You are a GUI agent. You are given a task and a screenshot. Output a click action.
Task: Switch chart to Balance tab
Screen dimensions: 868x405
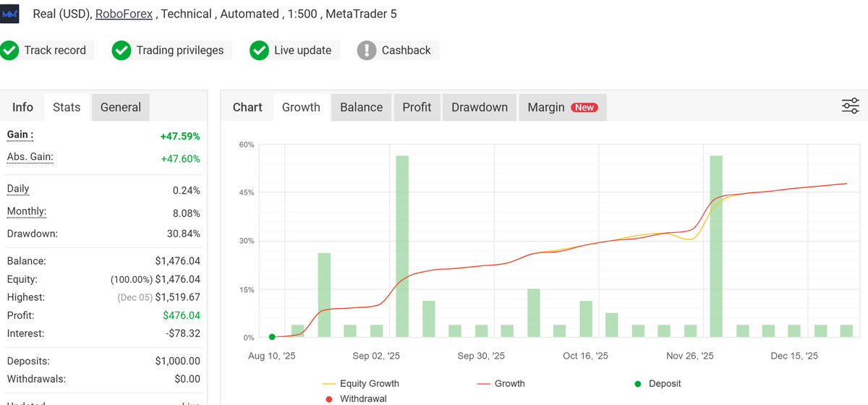pyautogui.click(x=361, y=107)
